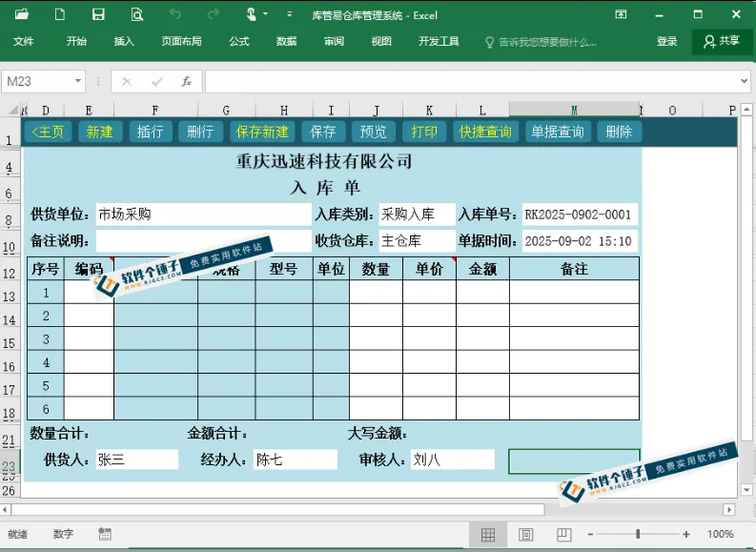
Task: Select column M header
Action: tap(574, 111)
